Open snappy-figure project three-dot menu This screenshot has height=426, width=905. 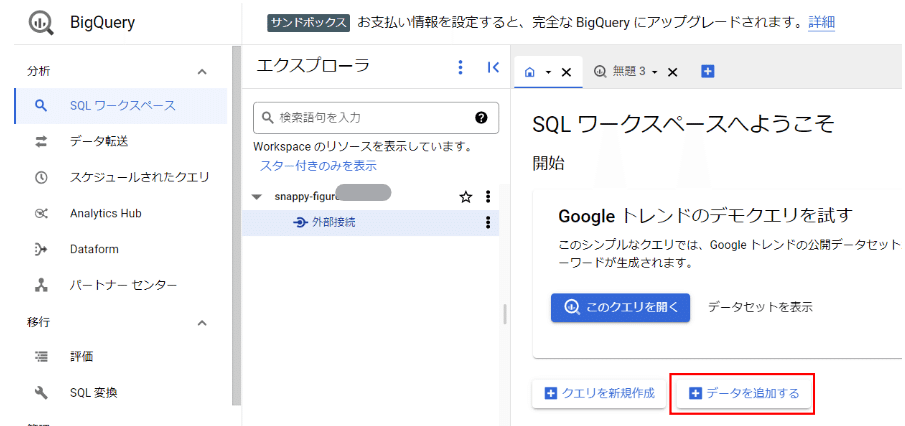[x=488, y=197]
